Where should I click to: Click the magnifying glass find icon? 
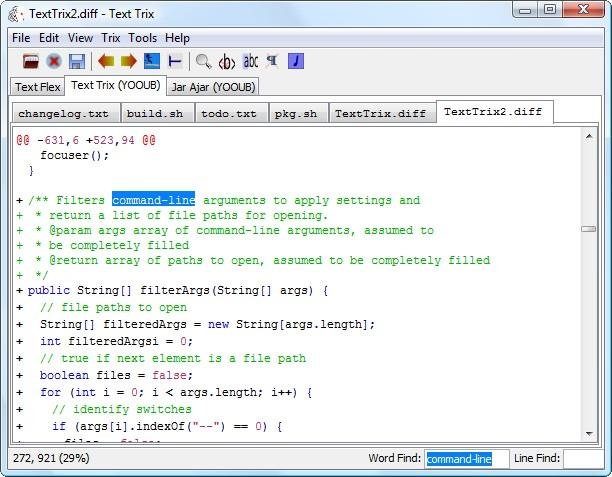click(x=203, y=61)
